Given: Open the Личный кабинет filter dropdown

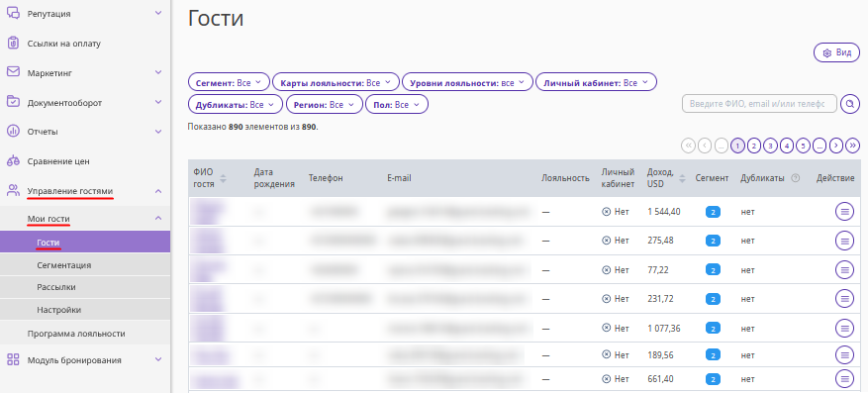Looking at the screenshot, I should pos(596,82).
